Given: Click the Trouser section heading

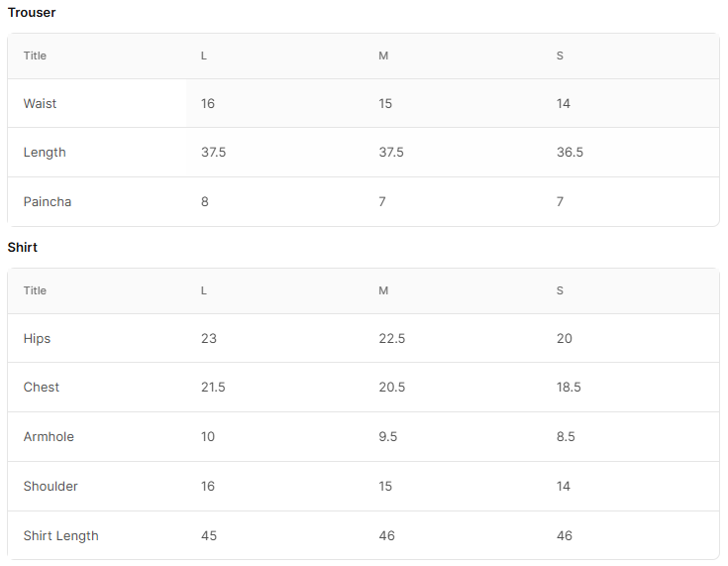Looking at the screenshot, I should tap(32, 13).
